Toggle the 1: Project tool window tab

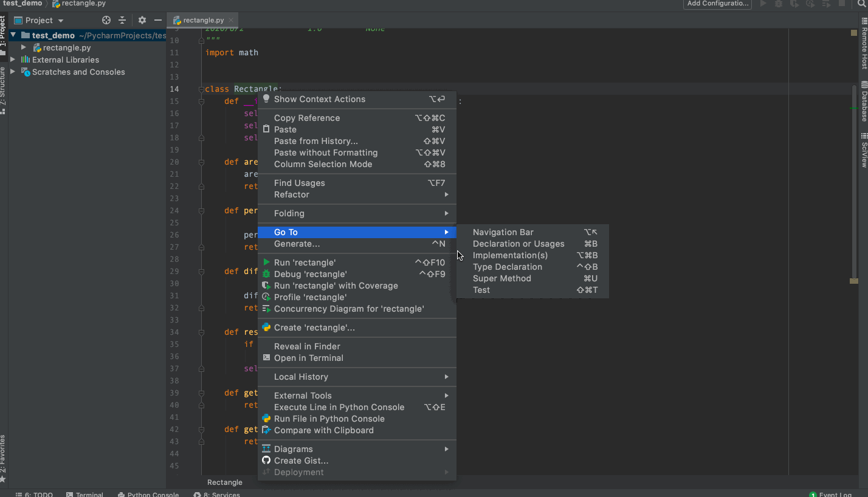click(4, 35)
